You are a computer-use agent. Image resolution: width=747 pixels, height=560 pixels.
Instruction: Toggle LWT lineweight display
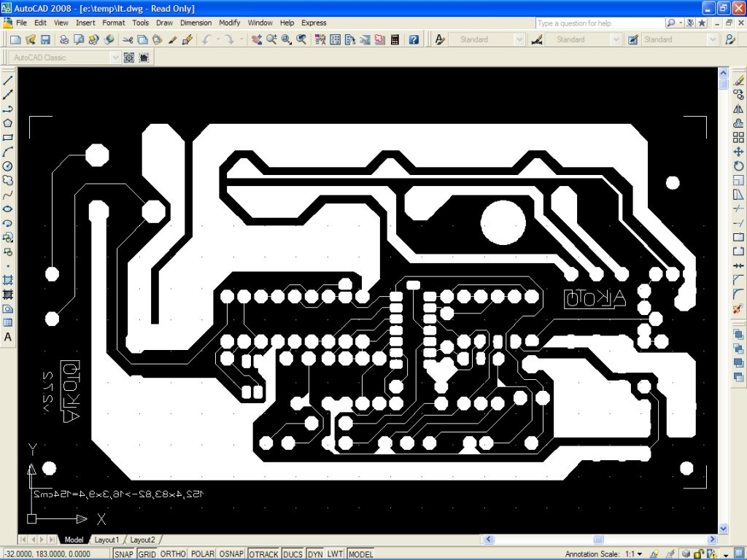click(x=336, y=554)
